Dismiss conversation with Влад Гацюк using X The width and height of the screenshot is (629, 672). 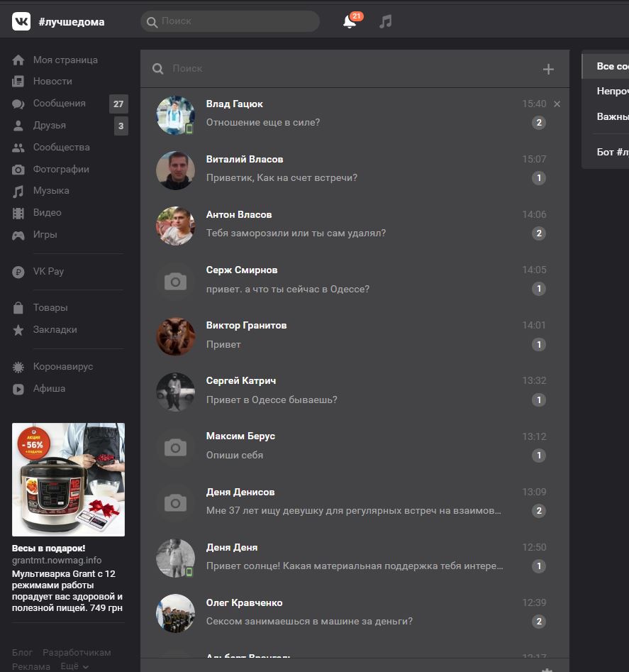point(557,104)
